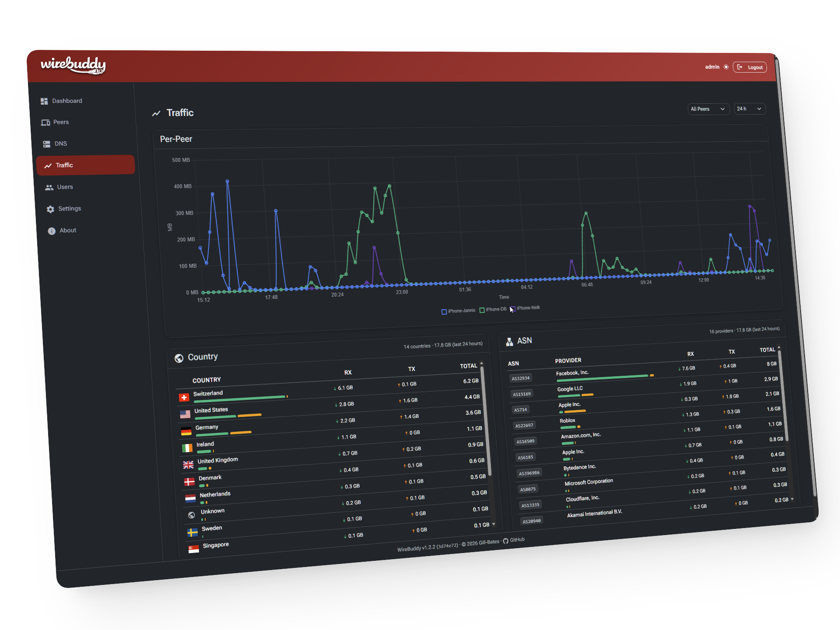Viewport: 840px width, 630px height.
Task: Click the Users people icon
Action: [x=49, y=187]
